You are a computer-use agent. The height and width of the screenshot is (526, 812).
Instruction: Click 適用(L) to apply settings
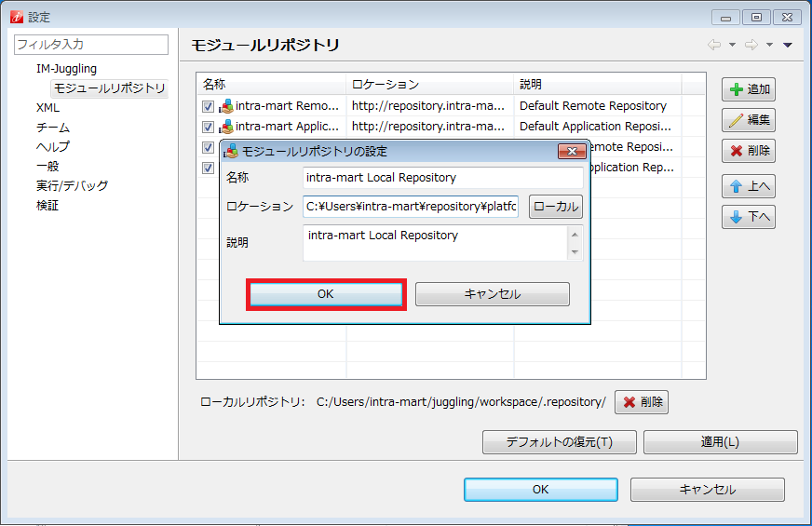(x=721, y=442)
